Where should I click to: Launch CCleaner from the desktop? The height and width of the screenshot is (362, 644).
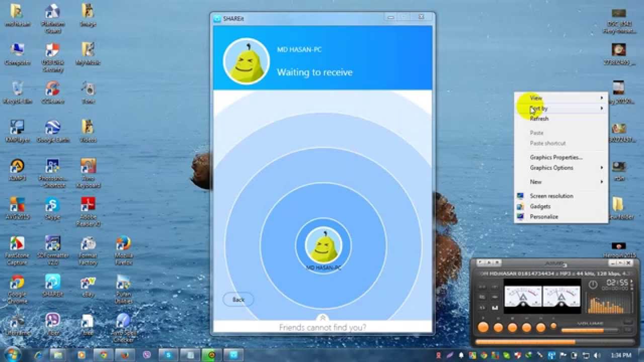pyautogui.click(x=52, y=92)
